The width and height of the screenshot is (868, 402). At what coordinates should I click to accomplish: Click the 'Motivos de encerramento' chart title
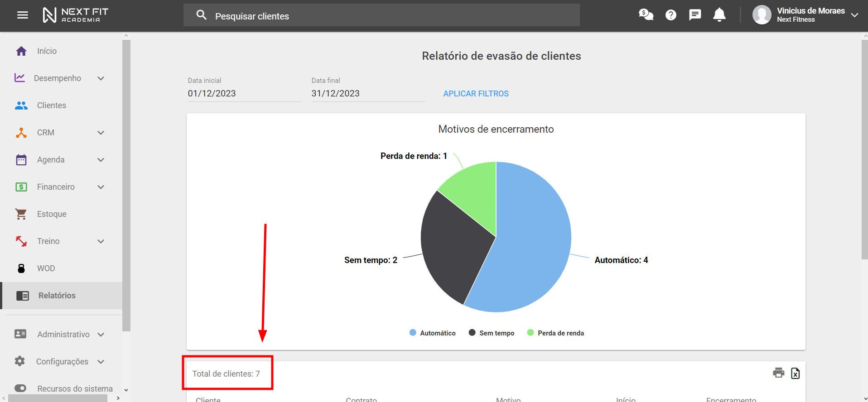(496, 129)
